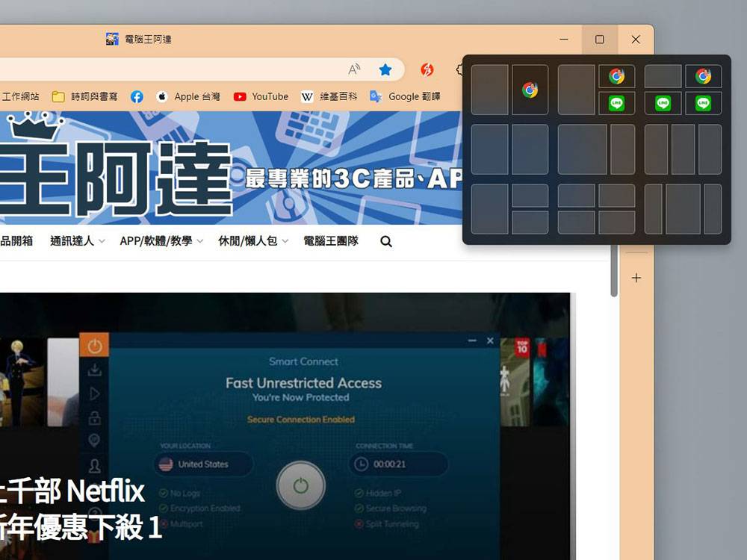
Task: Select the LINE zone below Chrome in the four-quadrant layout
Action: (x=703, y=103)
